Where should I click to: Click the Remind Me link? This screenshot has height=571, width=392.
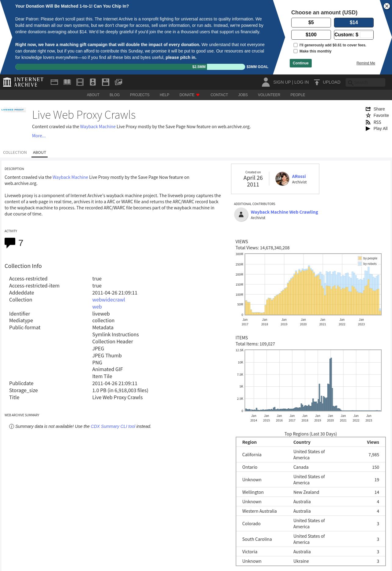pyautogui.click(x=366, y=63)
